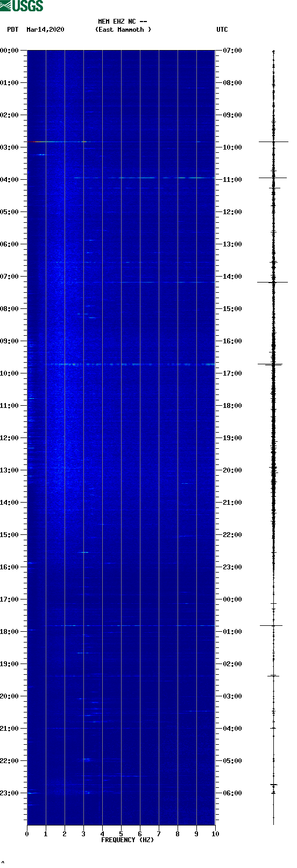Click UTC time label '06:00' on right axis
Viewport: 297px width, 868px height.
tap(232, 793)
